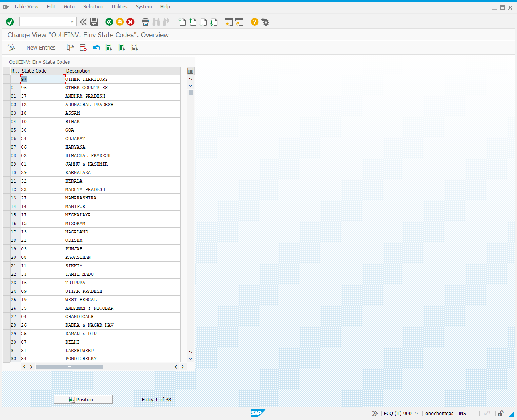This screenshot has width=517, height=420.
Task: Click the LAKSHDWEEP description cell
Action: (123, 351)
